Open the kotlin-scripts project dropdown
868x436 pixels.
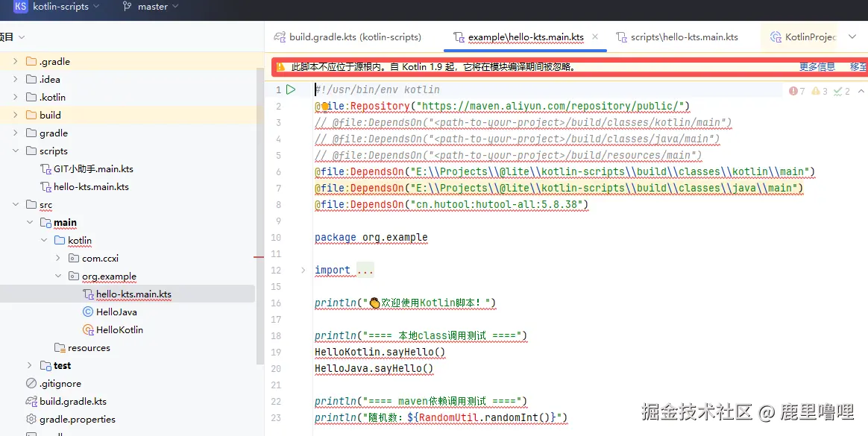click(66, 7)
